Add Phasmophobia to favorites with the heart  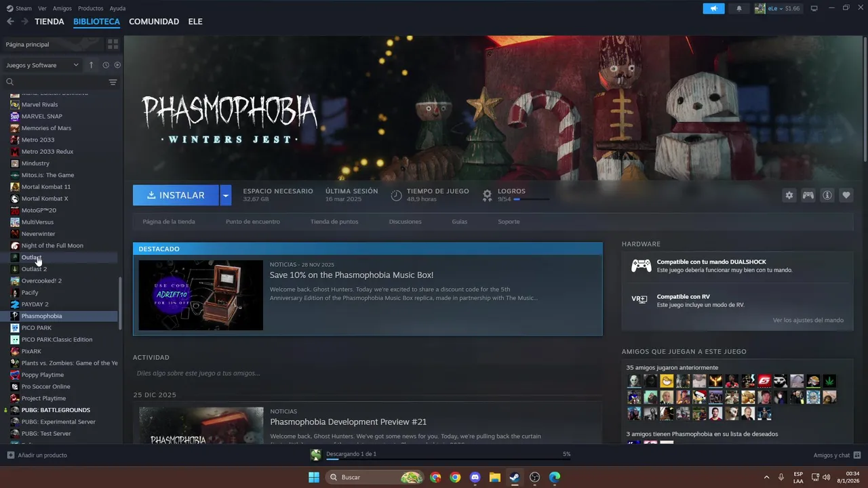[846, 195]
